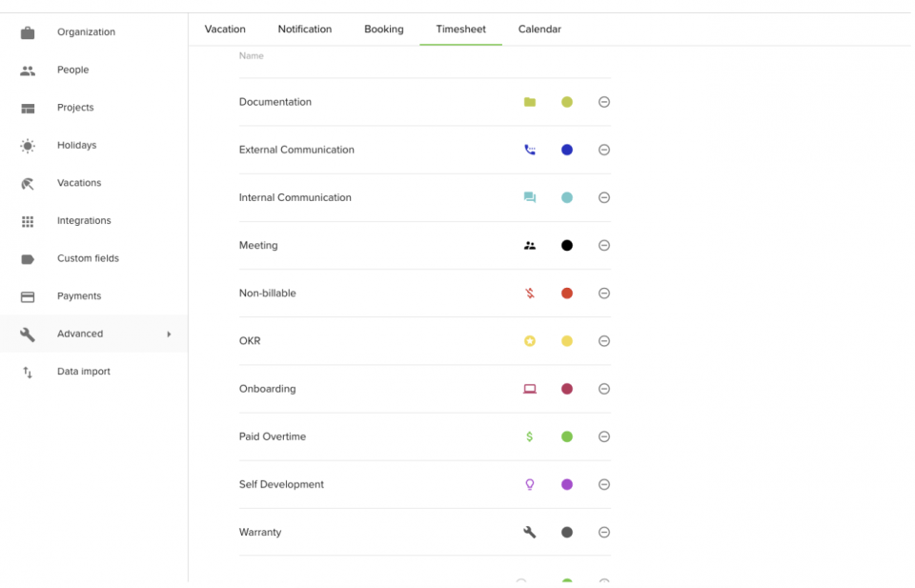The image size is (915, 588).
Task: Remove the Warranty row
Action: point(604,533)
